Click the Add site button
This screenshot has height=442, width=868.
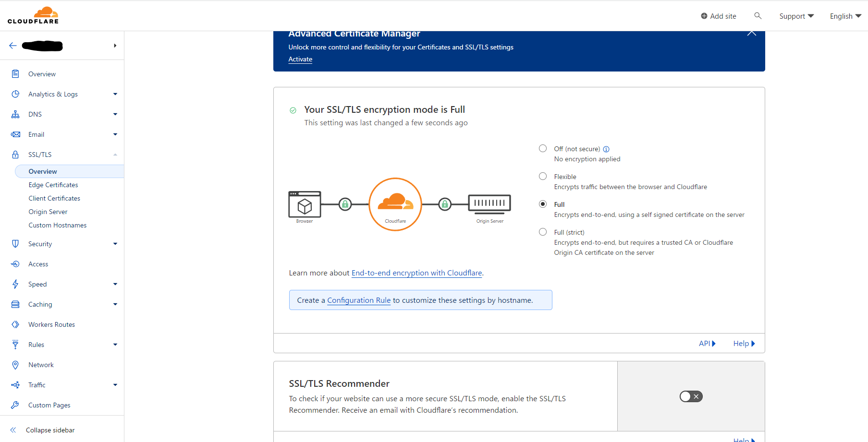pyautogui.click(x=719, y=16)
